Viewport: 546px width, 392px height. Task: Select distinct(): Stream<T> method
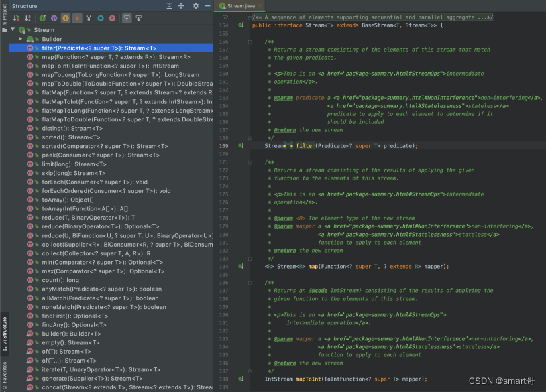72,129
